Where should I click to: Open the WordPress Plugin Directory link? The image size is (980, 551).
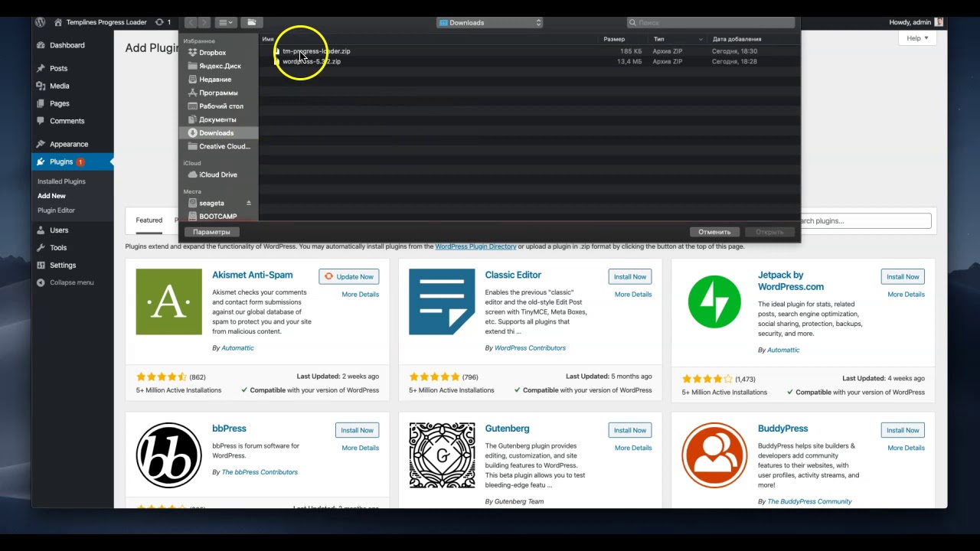pos(475,246)
